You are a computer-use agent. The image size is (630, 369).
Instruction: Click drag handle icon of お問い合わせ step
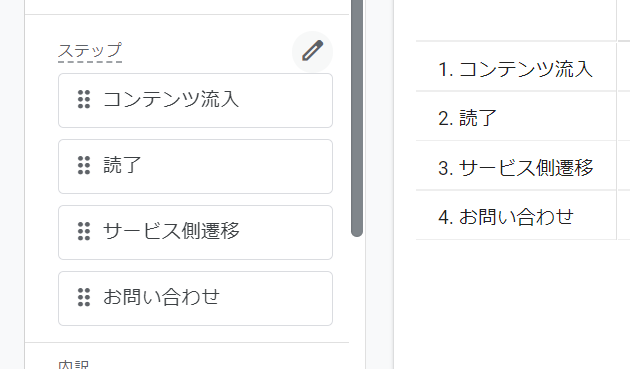84,297
